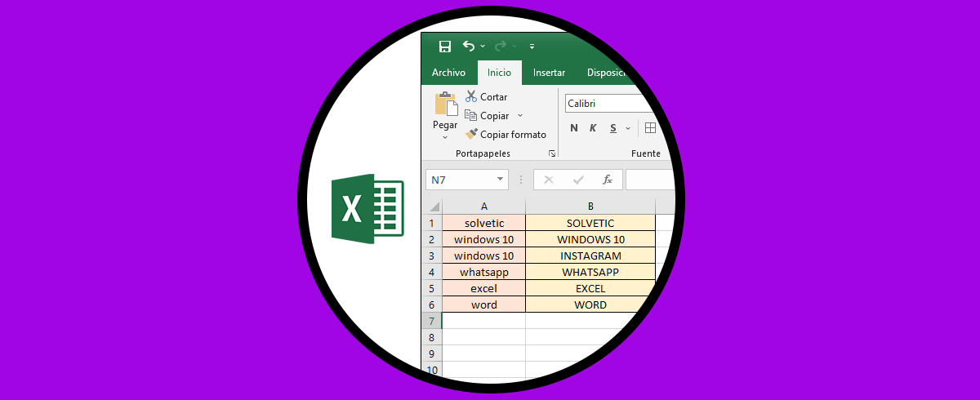
Task: Open the underline style dropdown arrow
Action: click(x=628, y=128)
